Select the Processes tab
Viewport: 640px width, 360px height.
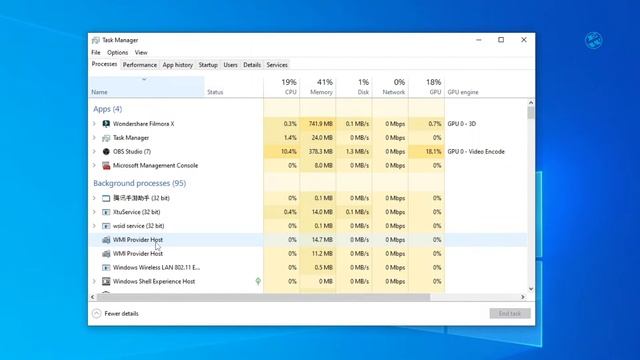pos(104,64)
